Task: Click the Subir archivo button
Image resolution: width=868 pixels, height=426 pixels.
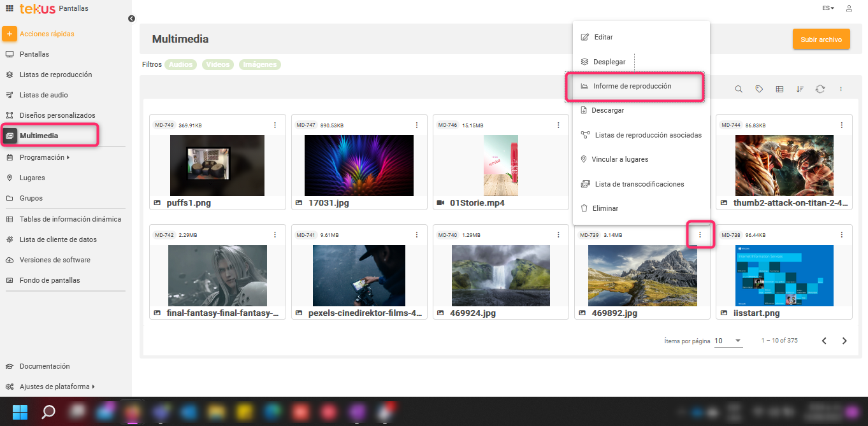Action: [x=821, y=39]
